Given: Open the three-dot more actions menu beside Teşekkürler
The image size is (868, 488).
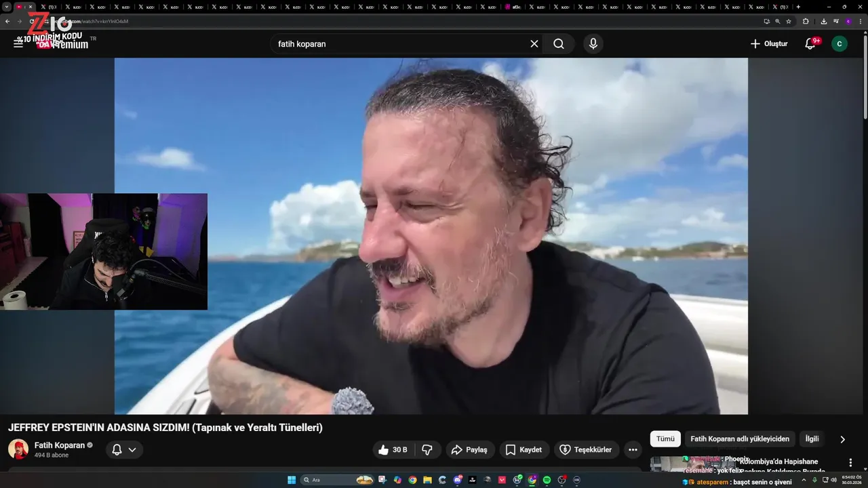Looking at the screenshot, I should pyautogui.click(x=633, y=449).
